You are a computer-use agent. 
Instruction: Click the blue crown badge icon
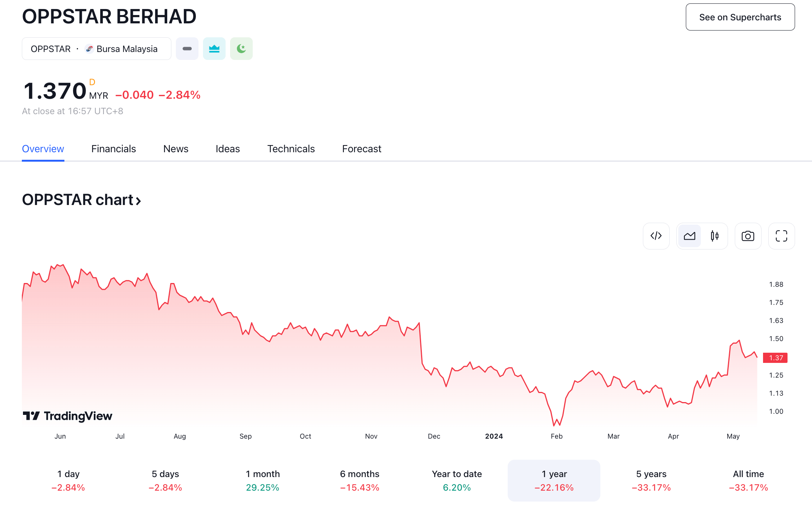214,49
